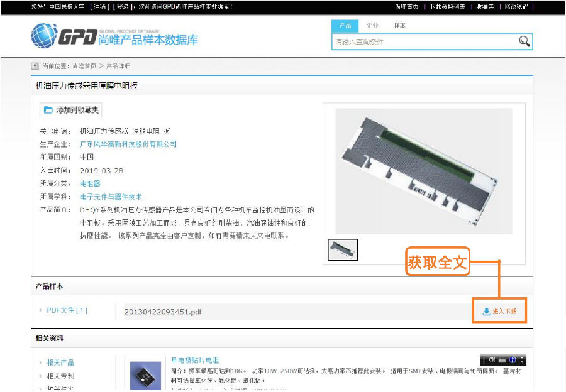This screenshot has height=392, width=566.
Task: Click the breadcrumb location icon
Action: [x=35, y=66]
